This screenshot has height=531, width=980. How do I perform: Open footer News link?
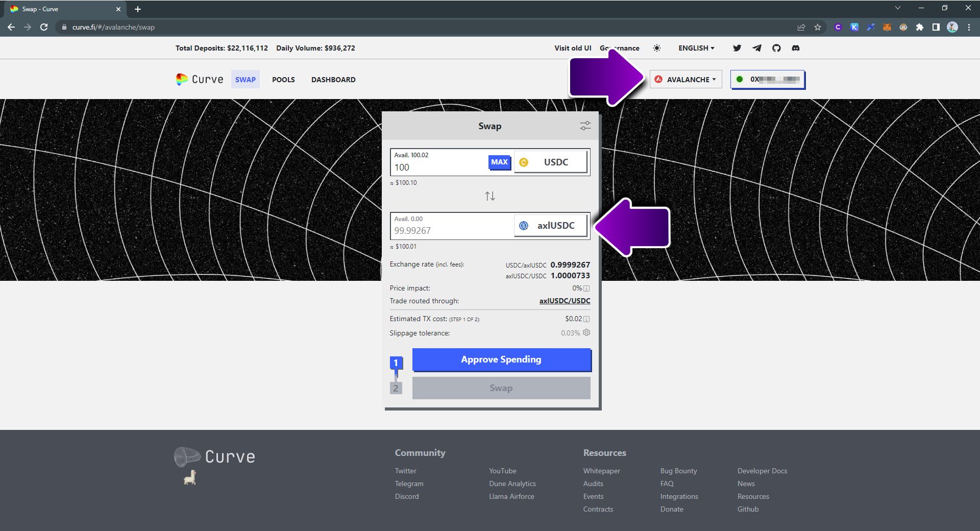click(x=746, y=484)
